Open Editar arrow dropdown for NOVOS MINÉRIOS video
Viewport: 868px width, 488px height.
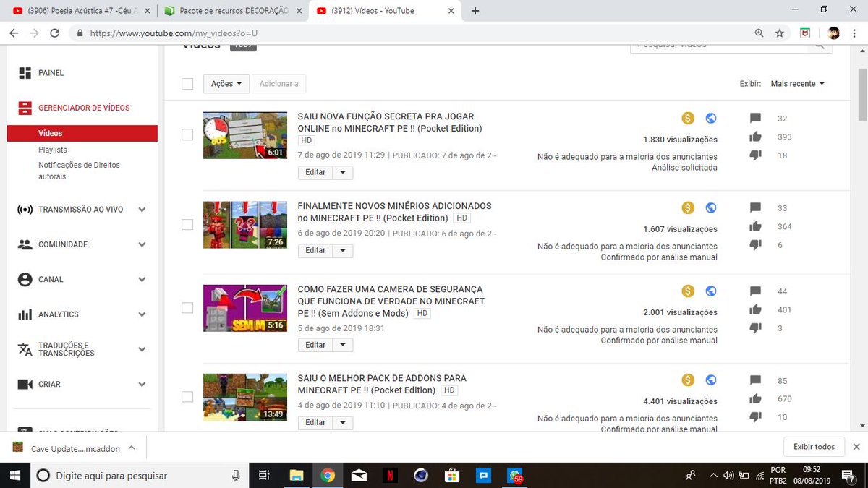click(344, 250)
